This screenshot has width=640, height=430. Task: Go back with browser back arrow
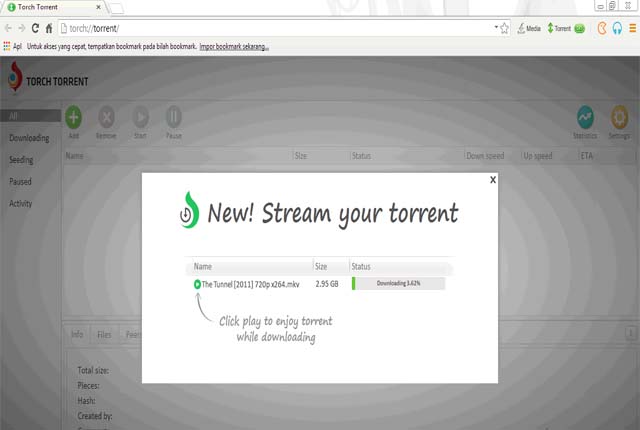tap(8, 28)
